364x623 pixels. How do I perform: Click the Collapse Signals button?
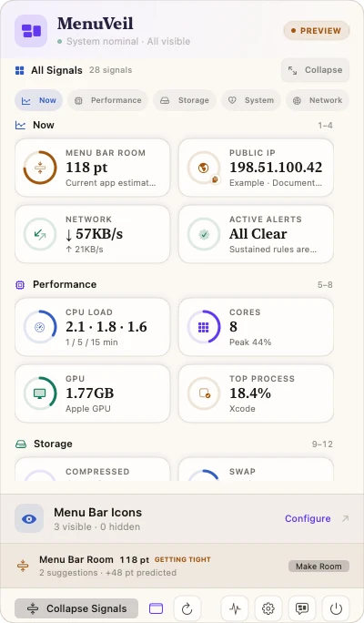76,608
